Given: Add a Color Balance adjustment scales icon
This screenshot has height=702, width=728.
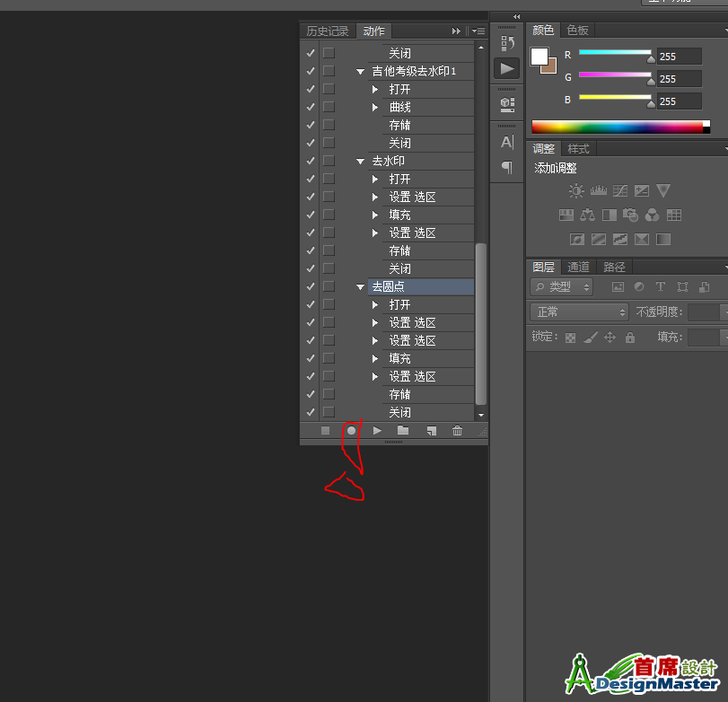Looking at the screenshot, I should 587,215.
